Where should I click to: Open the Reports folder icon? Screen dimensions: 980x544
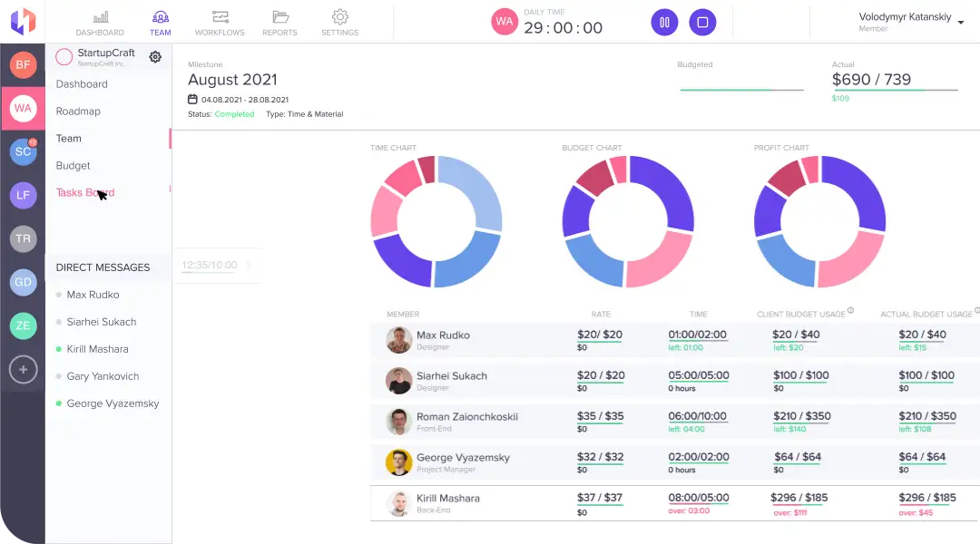[279, 17]
